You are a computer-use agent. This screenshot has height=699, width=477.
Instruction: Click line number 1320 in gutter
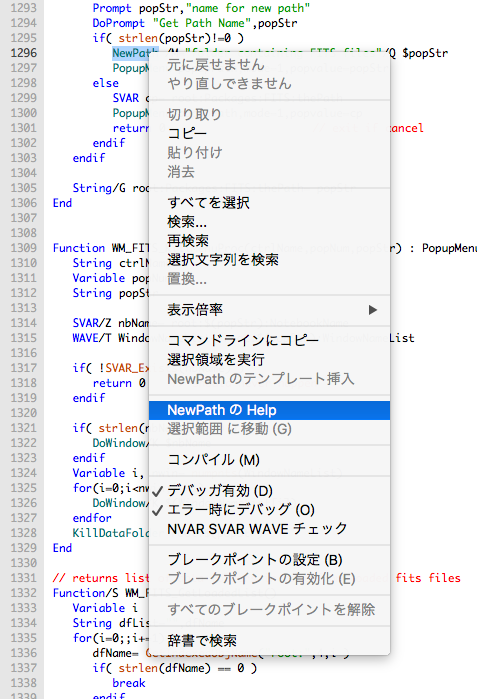[24, 413]
